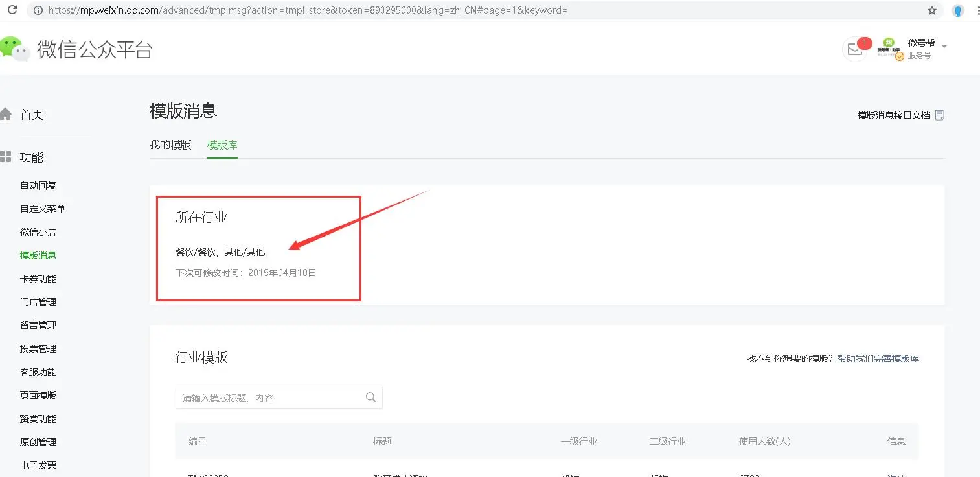The width and height of the screenshot is (980, 477).
Task: Click the browser address bar URL
Action: (308, 10)
